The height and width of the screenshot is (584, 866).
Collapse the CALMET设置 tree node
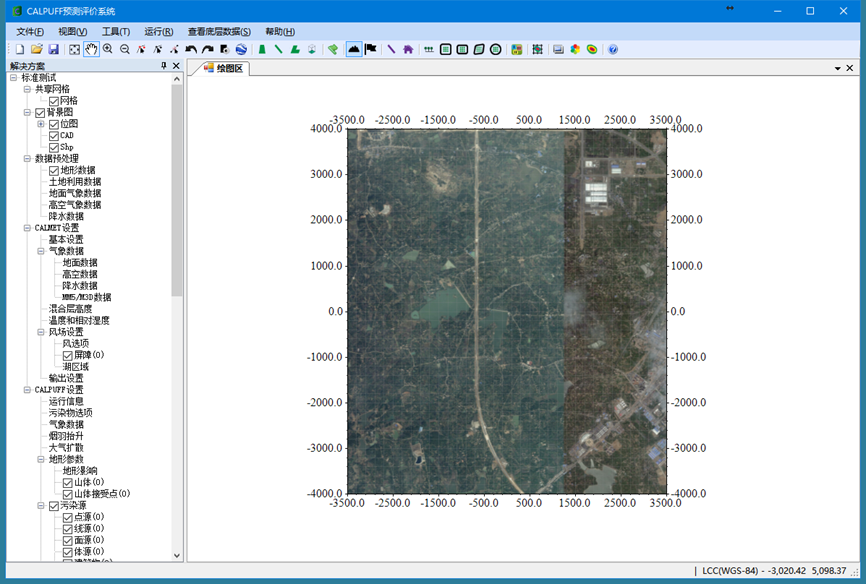27,228
